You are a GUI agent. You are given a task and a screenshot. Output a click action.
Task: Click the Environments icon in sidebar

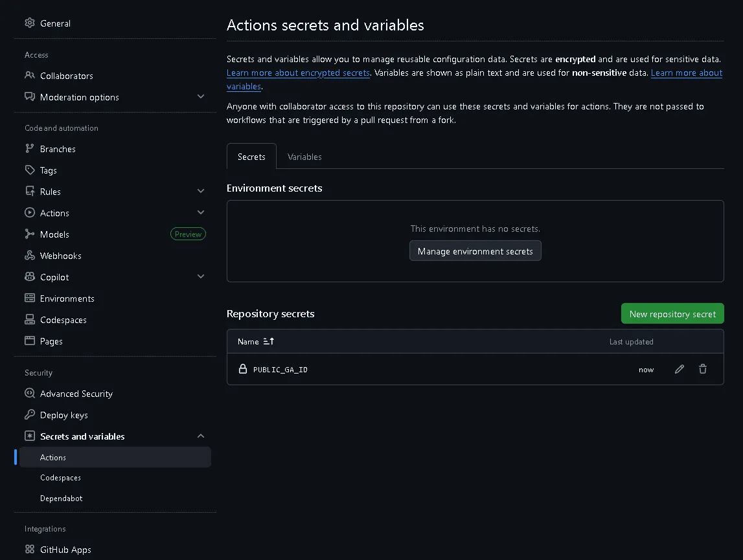(x=30, y=298)
